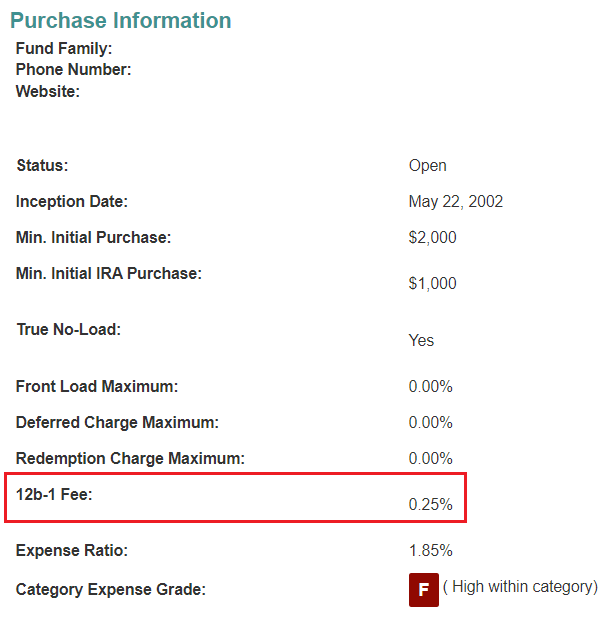
Task: Click the $2,000 minimum initial purchase value
Action: coord(432,237)
